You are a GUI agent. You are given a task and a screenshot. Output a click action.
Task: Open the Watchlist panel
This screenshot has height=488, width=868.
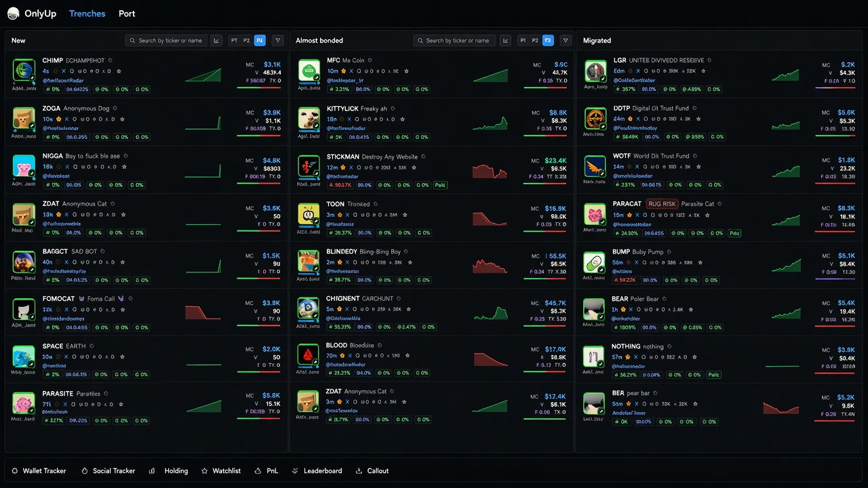coord(221,471)
